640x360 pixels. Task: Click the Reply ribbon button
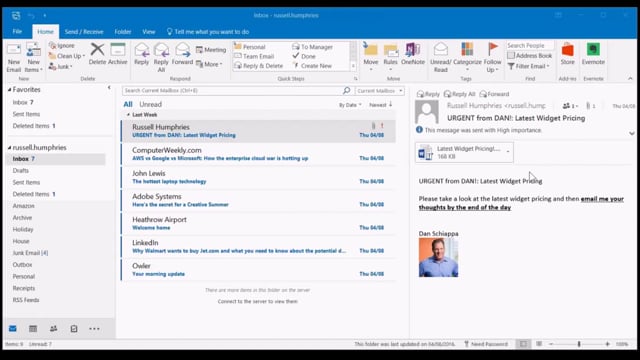[x=142, y=54]
